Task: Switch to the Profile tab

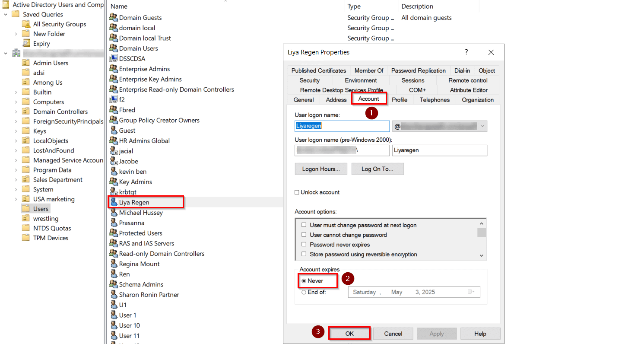Action: click(400, 99)
